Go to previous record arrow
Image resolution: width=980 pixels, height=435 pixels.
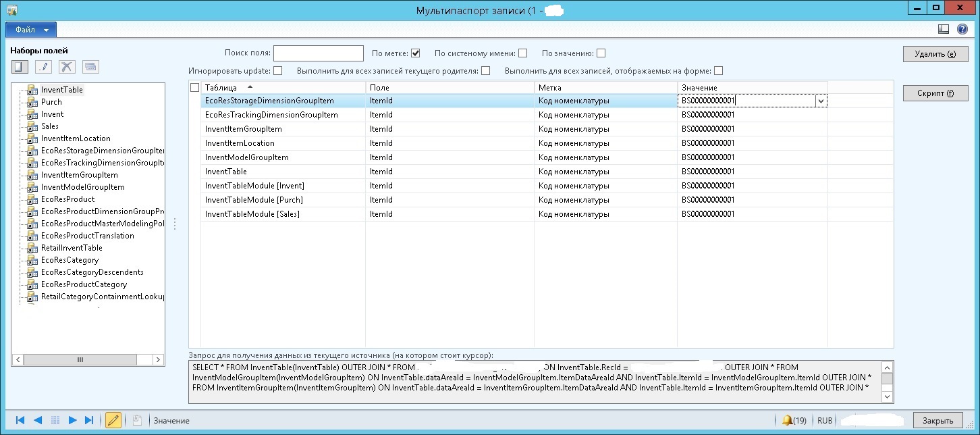38,420
